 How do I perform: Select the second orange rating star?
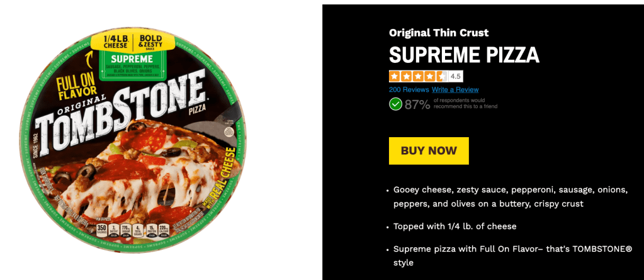(406, 76)
